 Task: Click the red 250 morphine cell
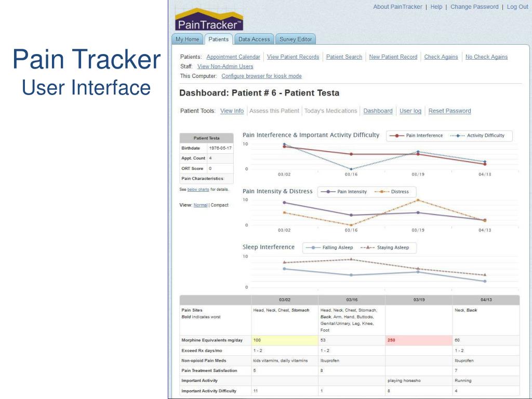click(x=419, y=340)
